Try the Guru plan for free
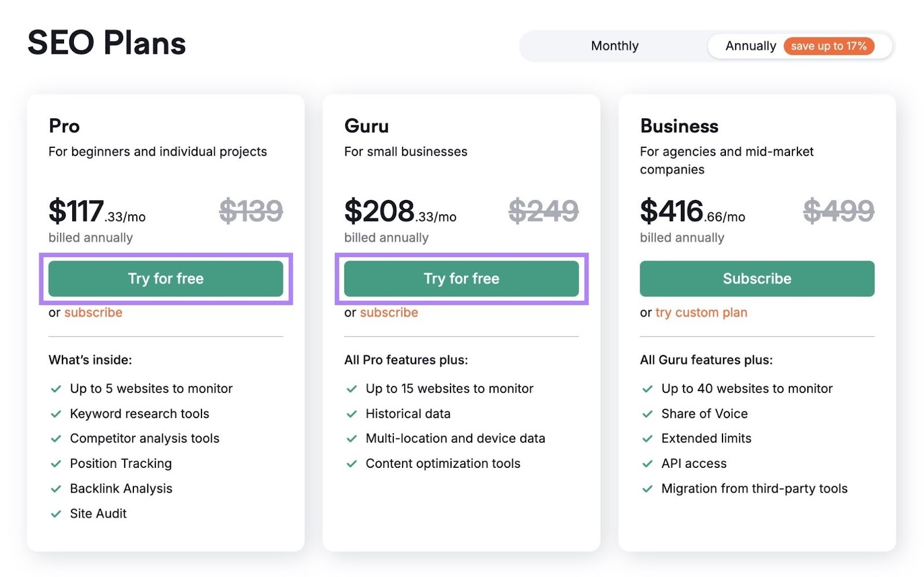This screenshot has height=577, width=924. click(461, 278)
